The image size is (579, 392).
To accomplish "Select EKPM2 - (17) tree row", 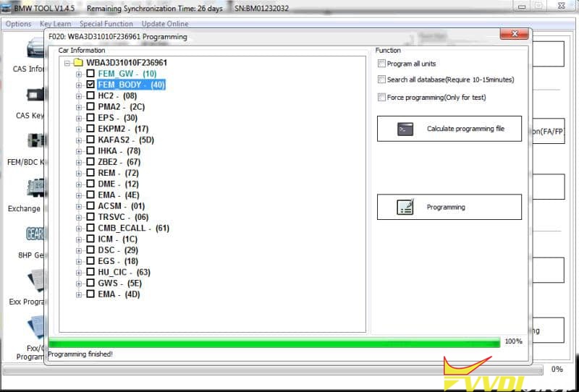I will (123, 129).
